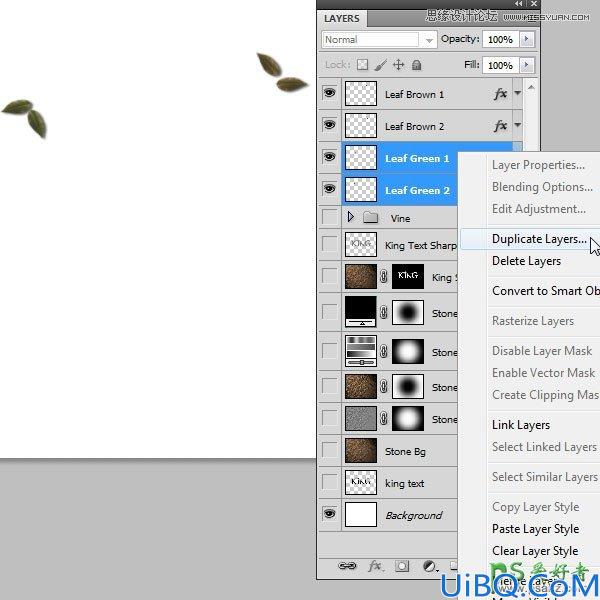The image size is (600, 600).
Task: Expand effects arrow on Leaf Brown 1
Action: [x=517, y=93]
